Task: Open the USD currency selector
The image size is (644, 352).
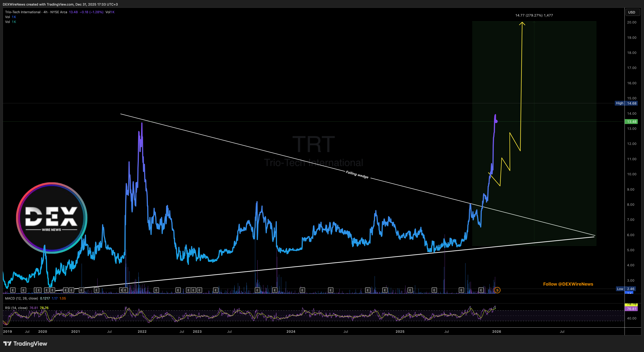Action: tap(631, 12)
